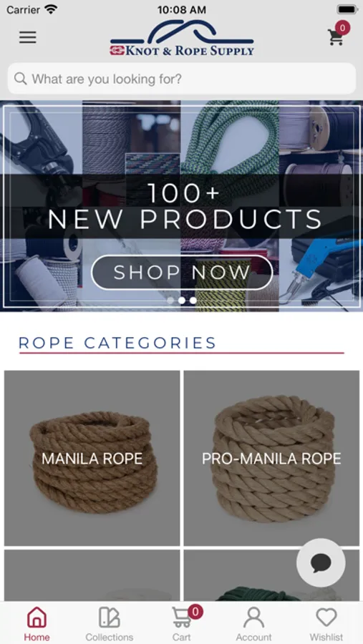Switch to the Collections tab
Screen dimensions: 363x644
tap(110, 623)
